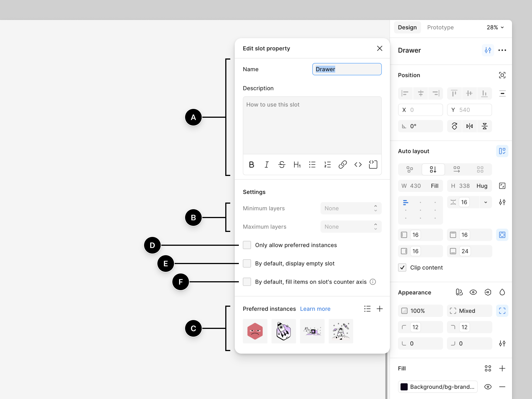Select vertical auto layout direction
532x399 pixels.
click(433, 169)
